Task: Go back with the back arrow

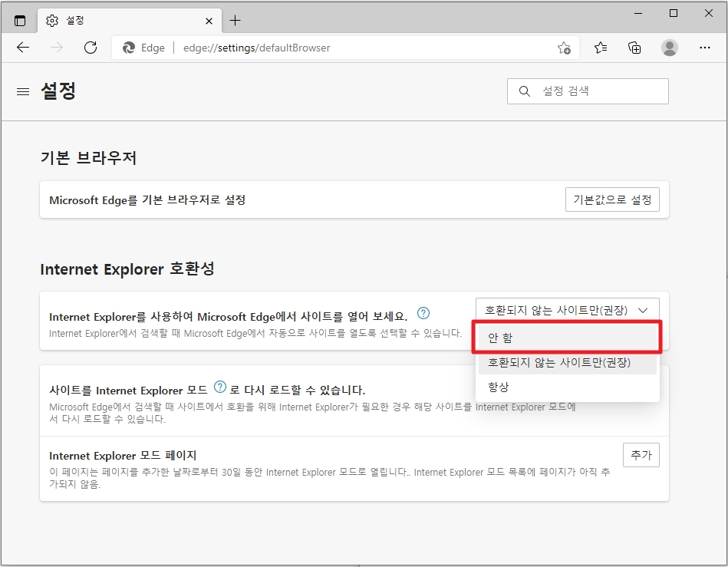Action: coord(23,48)
